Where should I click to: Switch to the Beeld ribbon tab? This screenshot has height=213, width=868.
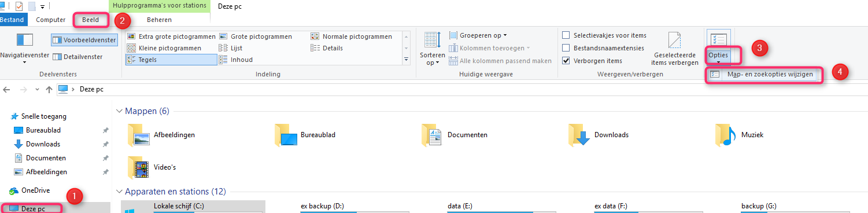pos(91,20)
